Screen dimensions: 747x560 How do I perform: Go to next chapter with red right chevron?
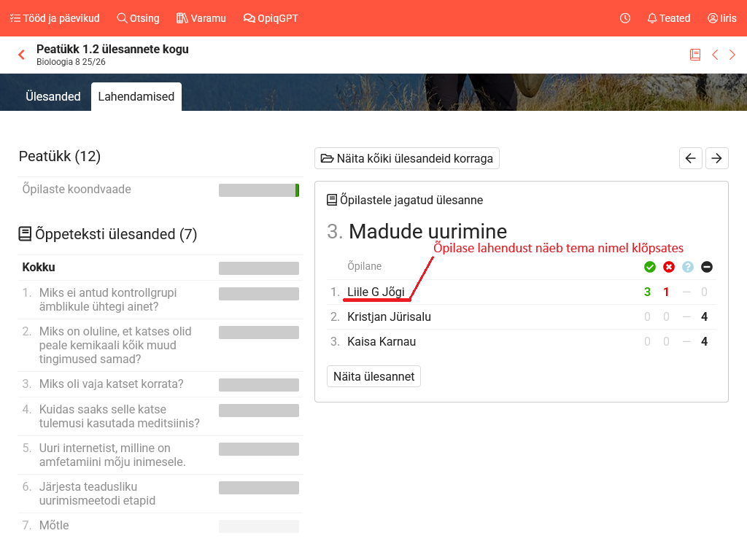click(732, 55)
